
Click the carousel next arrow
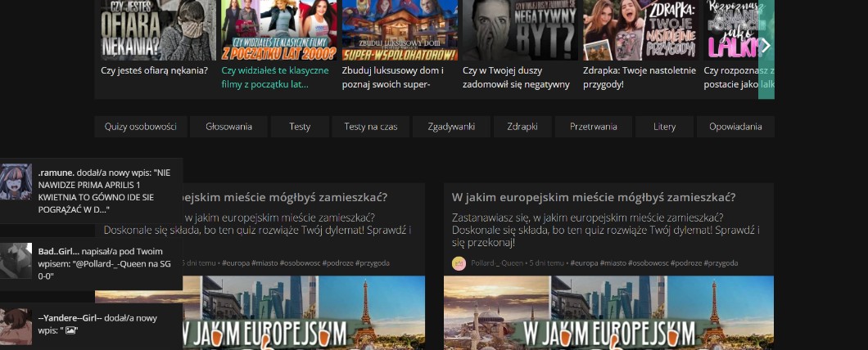[766, 46]
